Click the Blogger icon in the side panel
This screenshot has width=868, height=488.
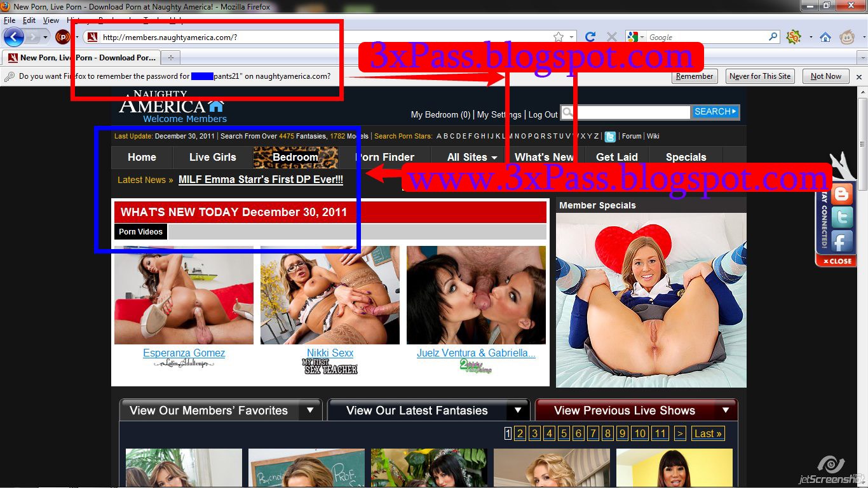coord(841,194)
